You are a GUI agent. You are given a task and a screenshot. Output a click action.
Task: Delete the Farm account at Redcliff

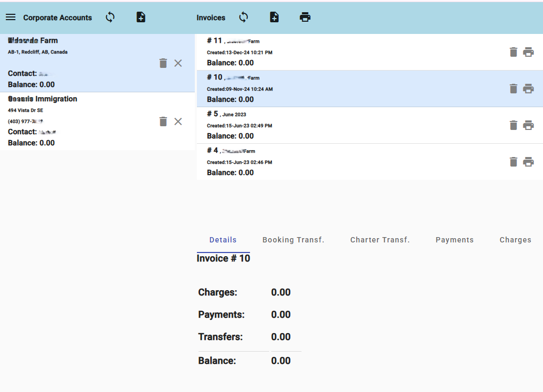[163, 63]
